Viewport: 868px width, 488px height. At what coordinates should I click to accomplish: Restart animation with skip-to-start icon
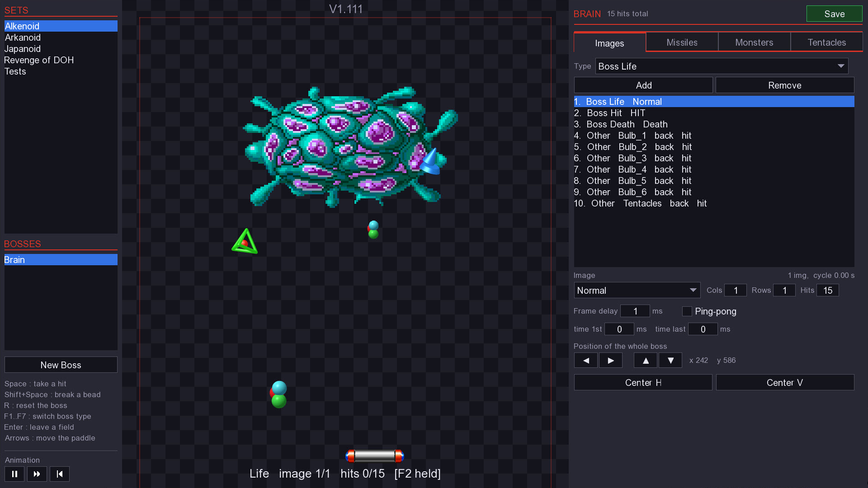(60, 474)
